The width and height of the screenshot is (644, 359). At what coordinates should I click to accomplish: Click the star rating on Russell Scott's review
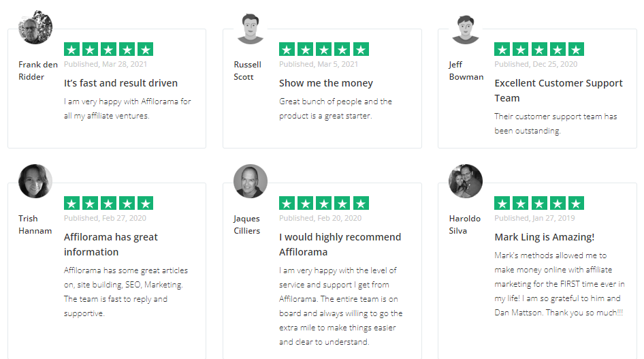(323, 49)
